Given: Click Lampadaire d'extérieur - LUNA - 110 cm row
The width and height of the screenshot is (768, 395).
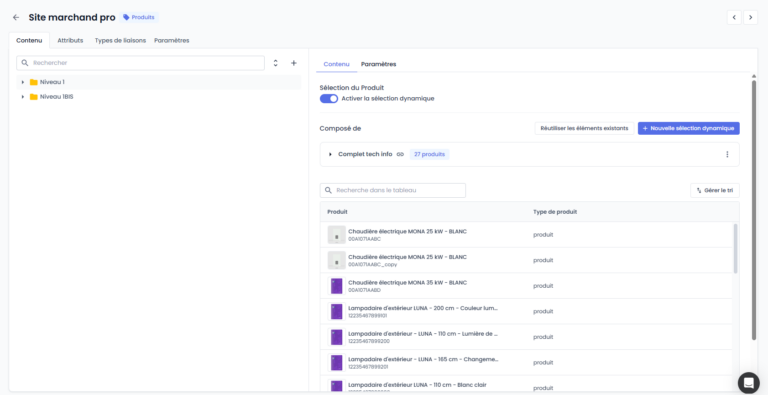Looking at the screenshot, I should click(x=527, y=337).
